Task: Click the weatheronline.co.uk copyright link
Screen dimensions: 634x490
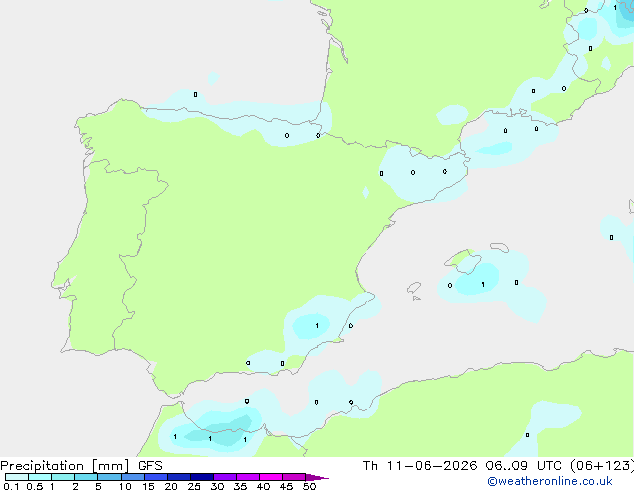Action: coord(549,481)
